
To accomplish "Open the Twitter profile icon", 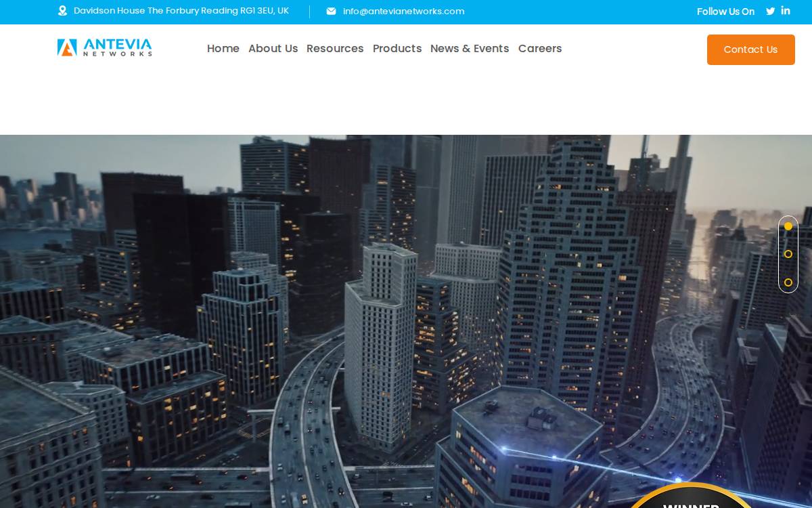I will [x=770, y=11].
